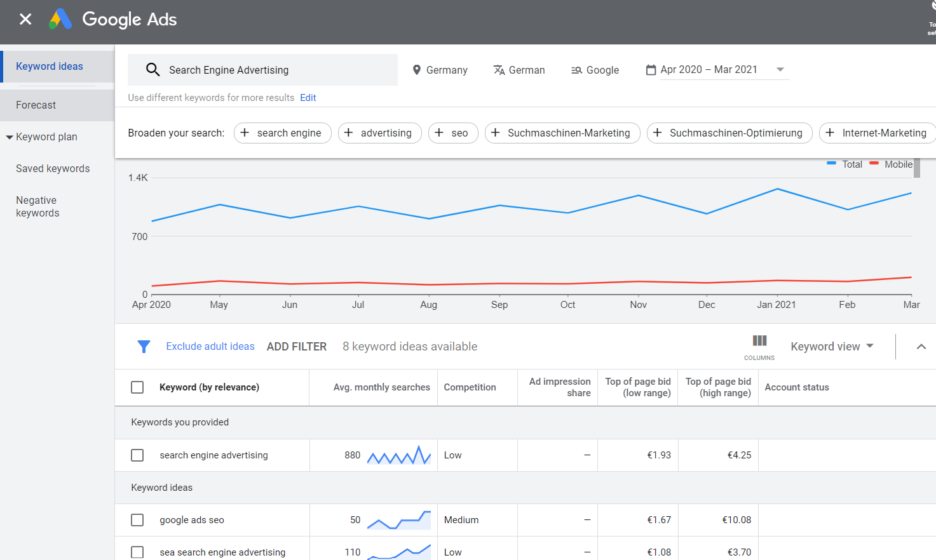Click the trend sparkline for google ads seo
The image size is (936, 560).
[399, 520]
